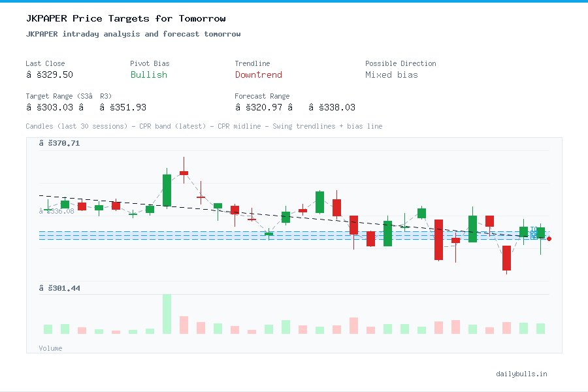588x392 pixels.
Task: Click the Bullish pivot bias label
Action: (x=148, y=75)
